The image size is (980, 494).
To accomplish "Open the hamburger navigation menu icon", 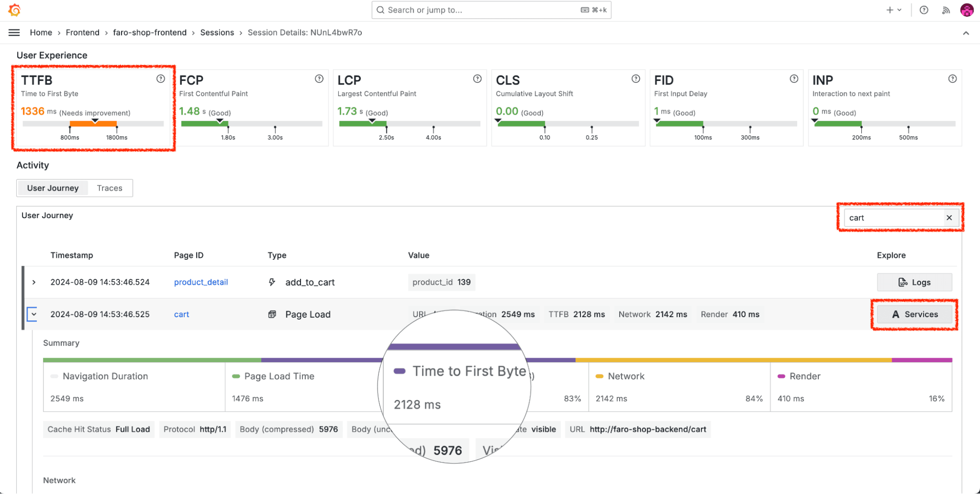I will coord(14,32).
